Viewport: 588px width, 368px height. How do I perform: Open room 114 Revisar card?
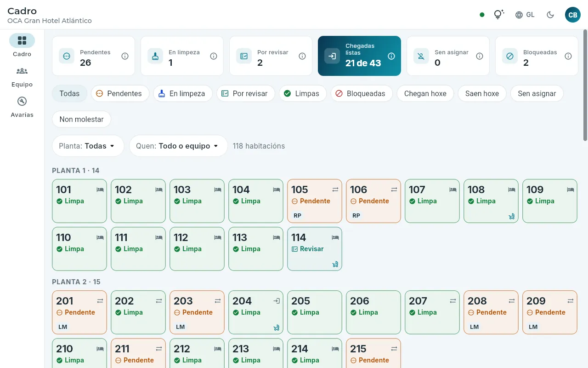[315, 249]
